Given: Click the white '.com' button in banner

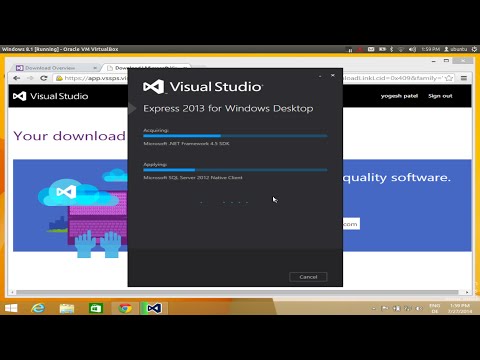Looking at the screenshot, I should pos(351,224).
